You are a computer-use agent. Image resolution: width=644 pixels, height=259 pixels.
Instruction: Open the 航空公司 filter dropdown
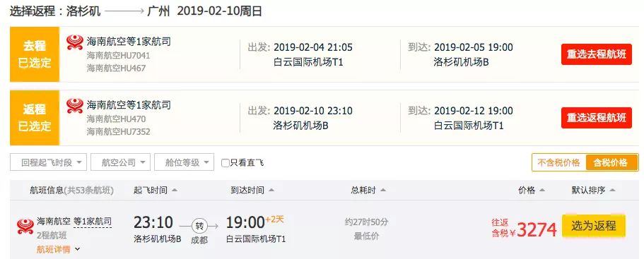tap(120, 162)
